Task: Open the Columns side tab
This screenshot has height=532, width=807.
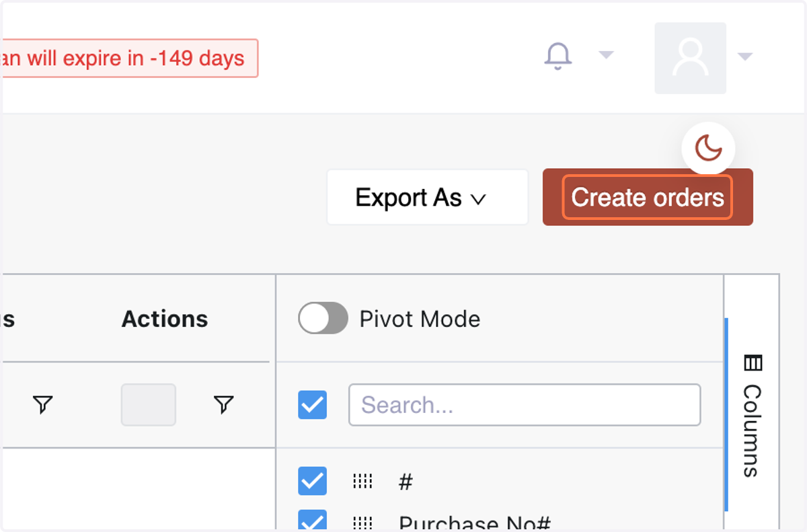Action: 752,416
